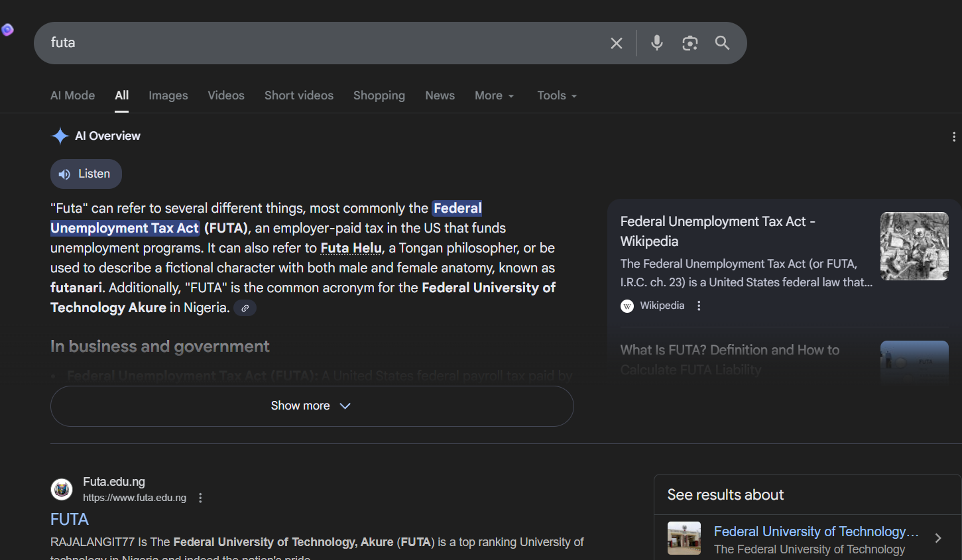Viewport: 962px width, 560px height.
Task: Click the magnifying glass search icon
Action: click(x=722, y=43)
